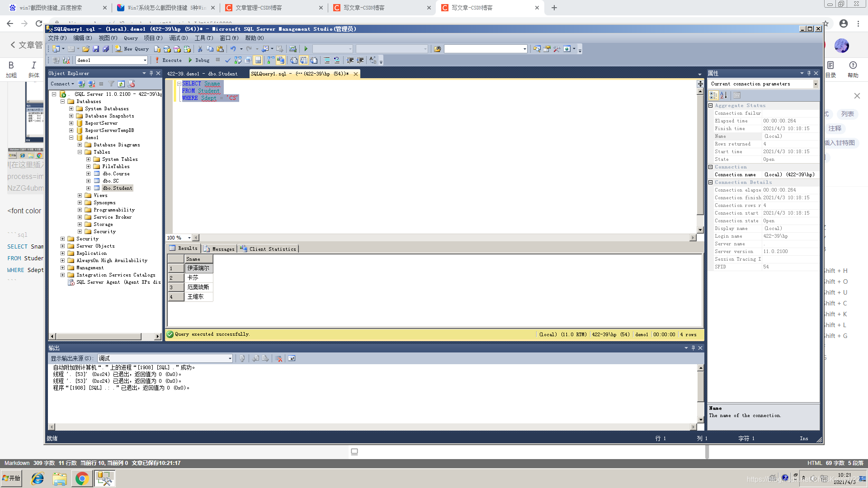Select result cell 卡莎

[198, 278]
